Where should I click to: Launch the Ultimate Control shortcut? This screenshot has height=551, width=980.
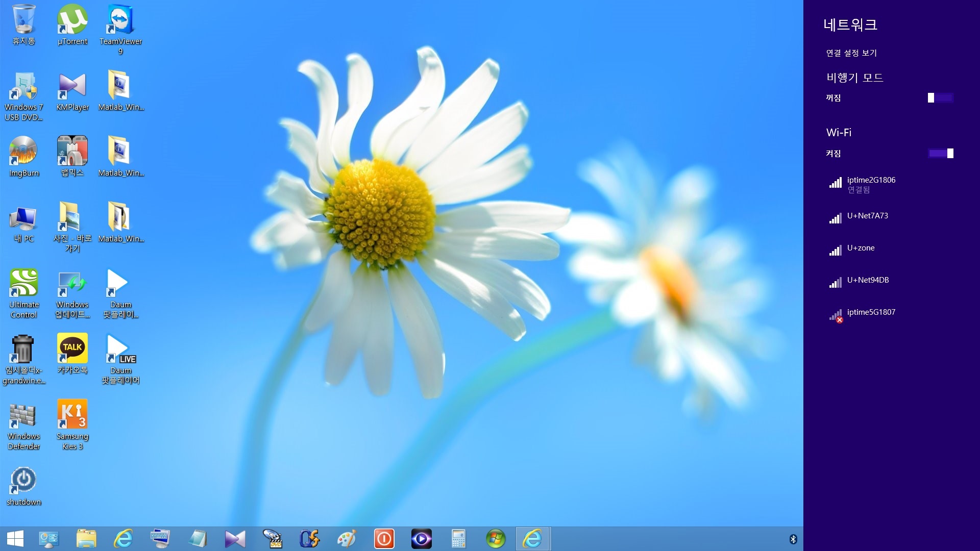pyautogui.click(x=23, y=293)
